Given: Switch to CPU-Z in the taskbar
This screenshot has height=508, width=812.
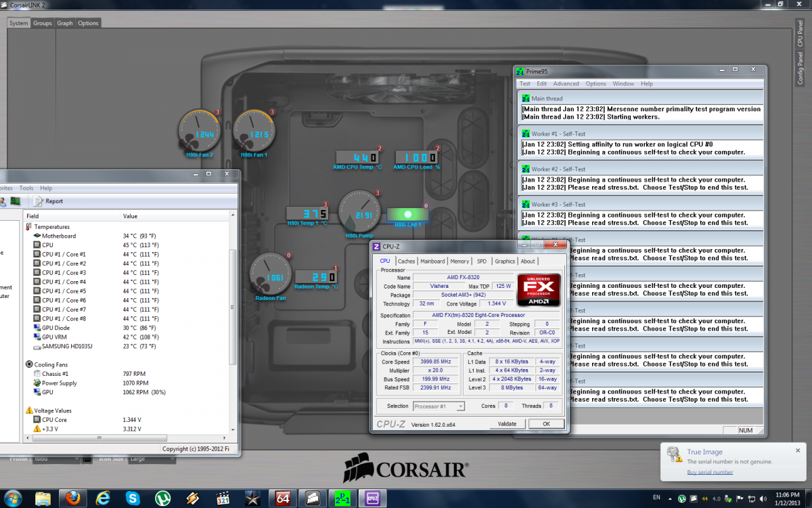Looking at the screenshot, I should pyautogui.click(x=372, y=499).
